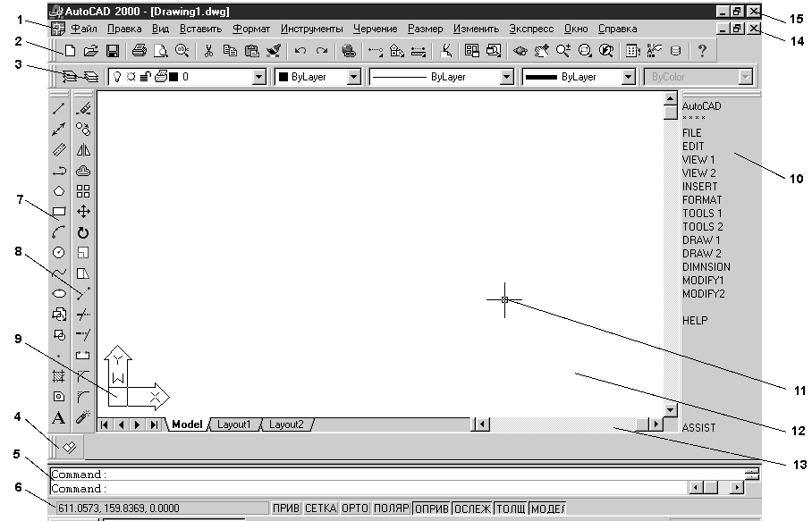Screen dimensions: 812x521
Task: Open the Правка menu
Action: pos(124,29)
